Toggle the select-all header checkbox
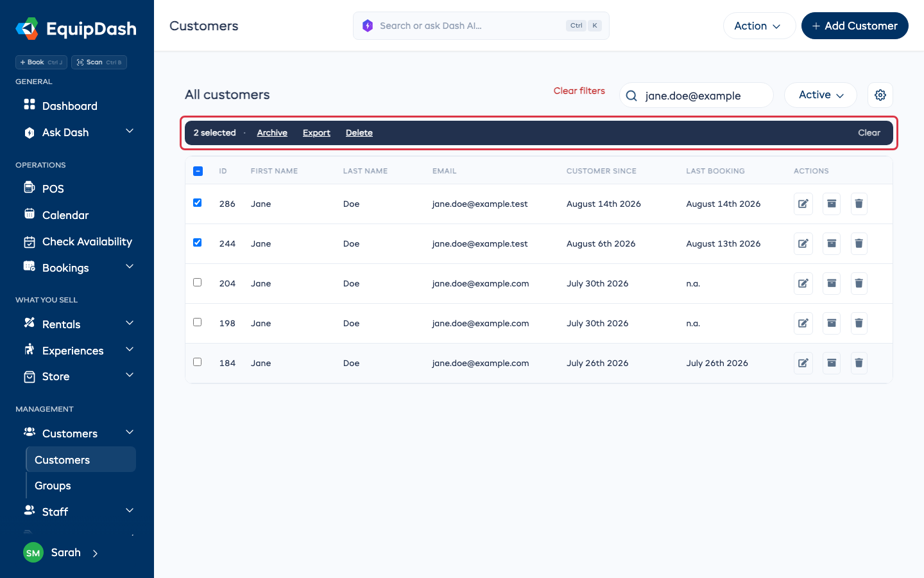This screenshot has width=924, height=578. coord(198,171)
